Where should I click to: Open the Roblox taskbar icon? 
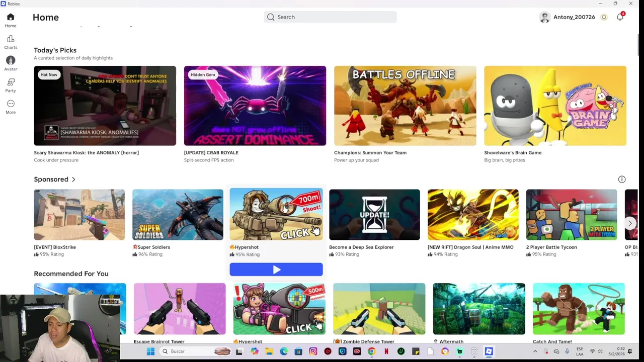[x=489, y=351]
